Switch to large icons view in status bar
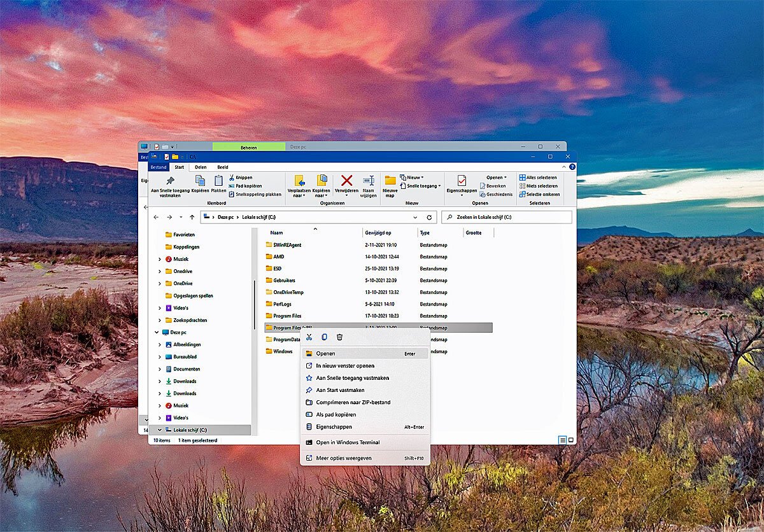Screen dimensions: 764x532 (570, 440)
